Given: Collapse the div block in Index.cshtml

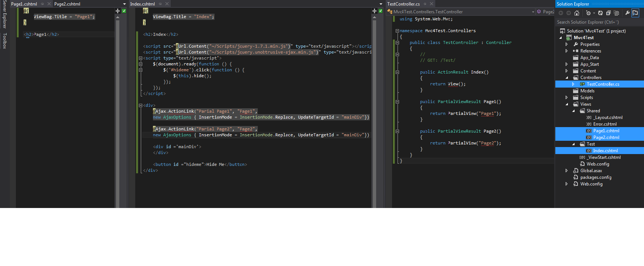Looking at the screenshot, I should click(140, 105).
